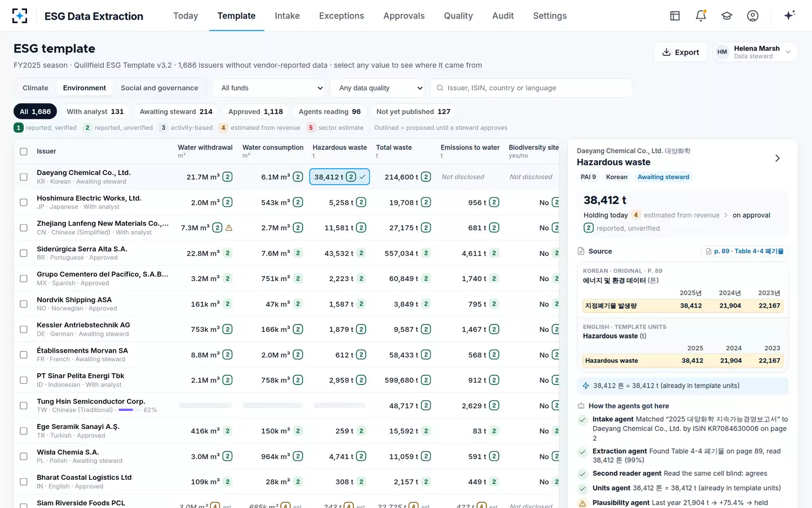This screenshot has height=508, width=812.
Task: Filter by Awaiting steward 214
Action: coord(176,112)
